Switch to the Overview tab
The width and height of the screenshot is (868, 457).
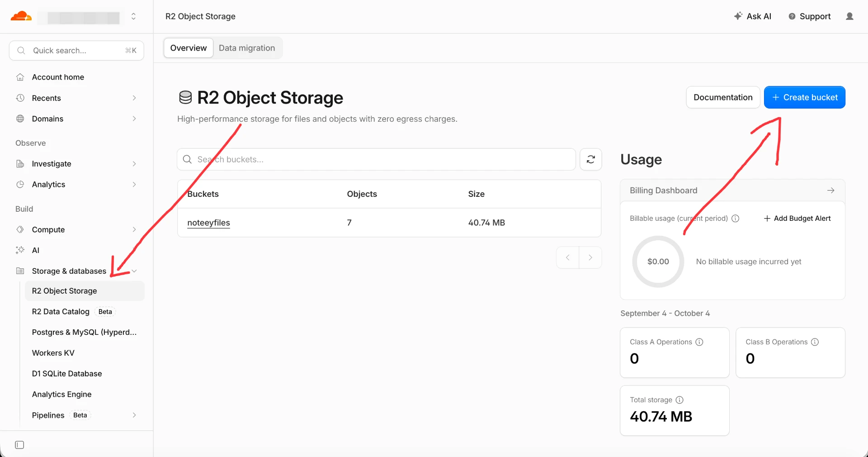tap(189, 48)
